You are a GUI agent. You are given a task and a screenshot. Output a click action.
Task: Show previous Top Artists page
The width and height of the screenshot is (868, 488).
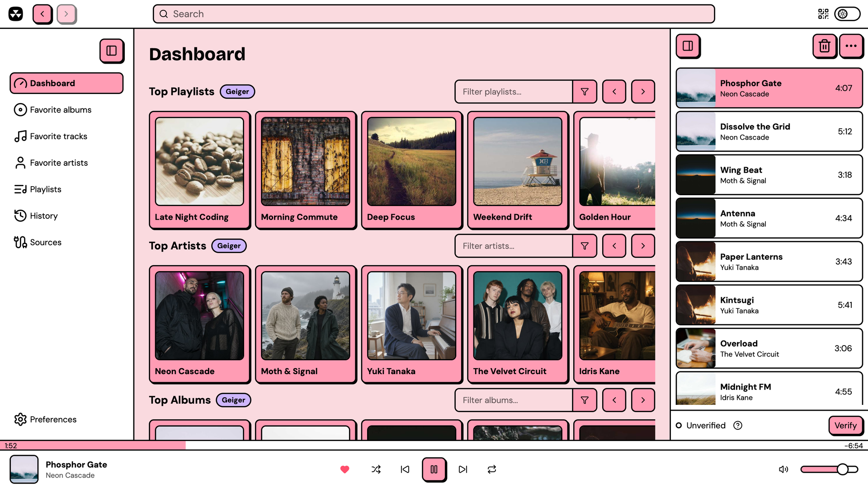[x=614, y=246]
